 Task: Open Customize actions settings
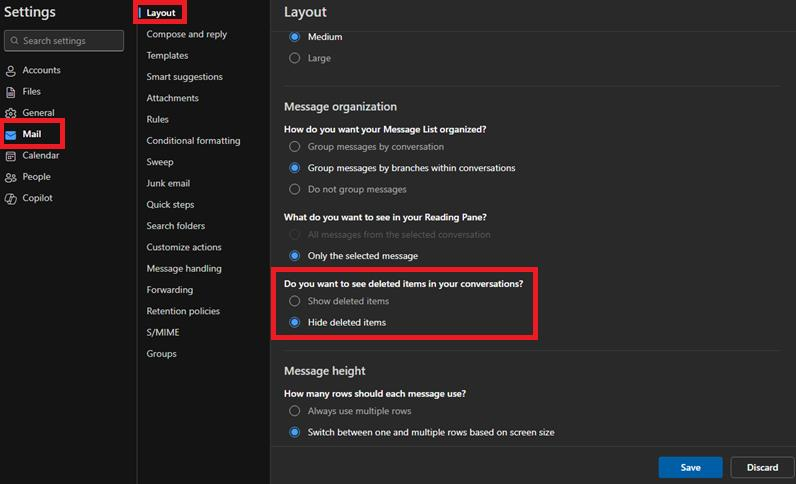coord(184,247)
